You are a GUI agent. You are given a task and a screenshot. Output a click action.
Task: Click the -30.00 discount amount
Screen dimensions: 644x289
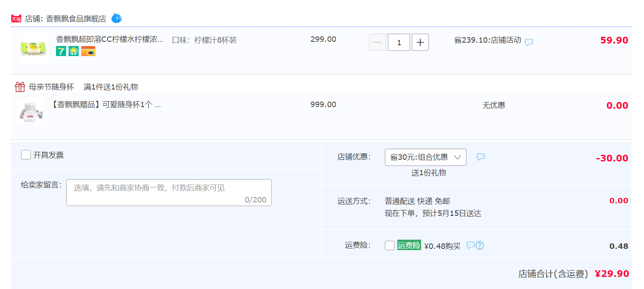(612, 158)
